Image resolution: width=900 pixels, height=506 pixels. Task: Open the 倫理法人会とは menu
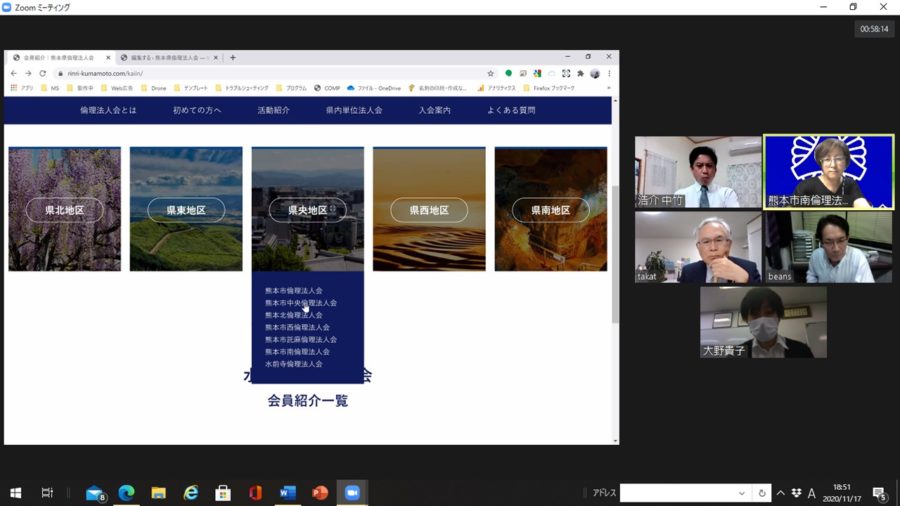pyautogui.click(x=108, y=110)
